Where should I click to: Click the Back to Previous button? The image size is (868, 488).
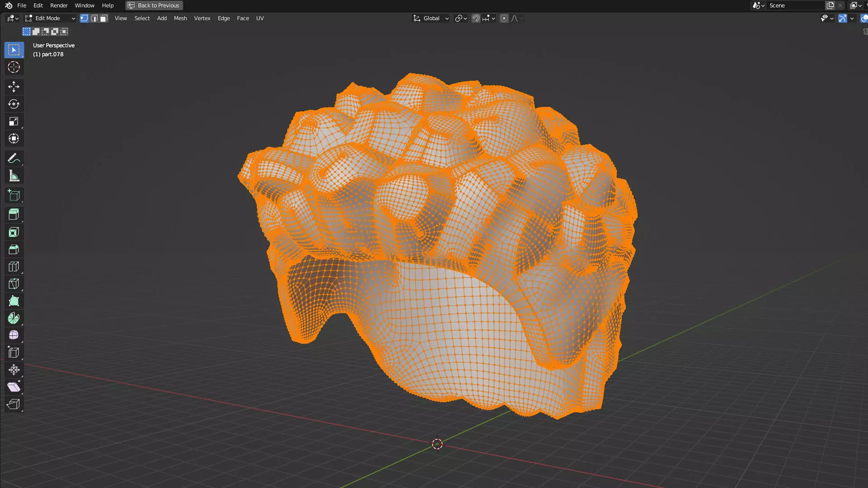coord(154,5)
